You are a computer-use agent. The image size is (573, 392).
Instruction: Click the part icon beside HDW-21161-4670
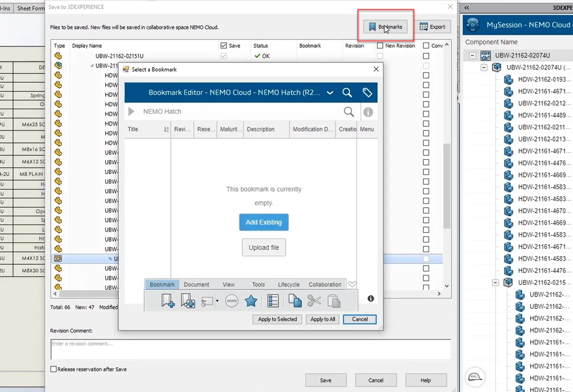point(508,211)
